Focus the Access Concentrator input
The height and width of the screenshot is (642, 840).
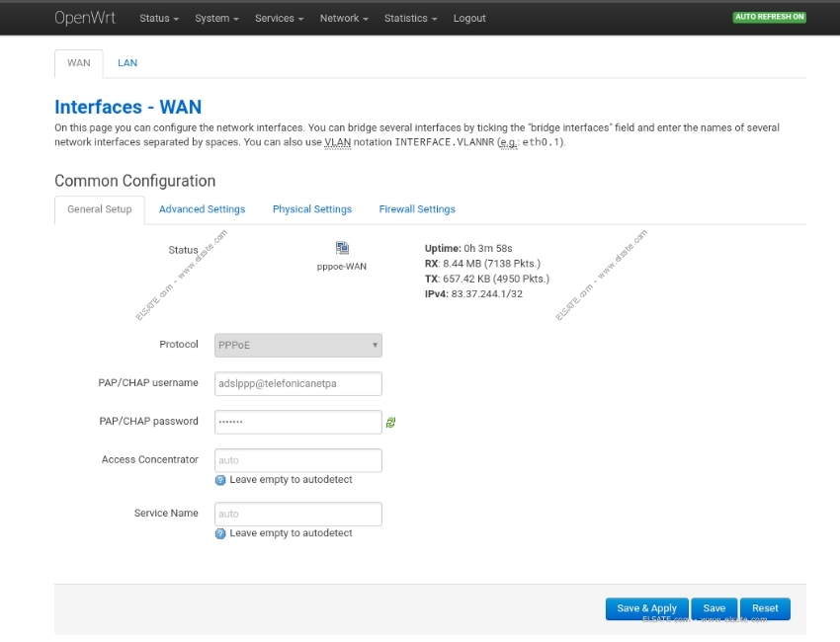click(298, 460)
